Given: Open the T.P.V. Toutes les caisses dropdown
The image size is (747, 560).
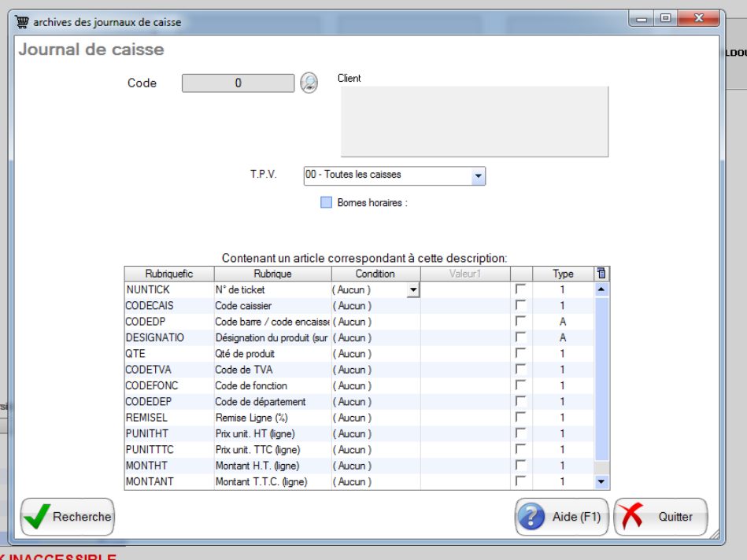Looking at the screenshot, I should pyautogui.click(x=478, y=176).
